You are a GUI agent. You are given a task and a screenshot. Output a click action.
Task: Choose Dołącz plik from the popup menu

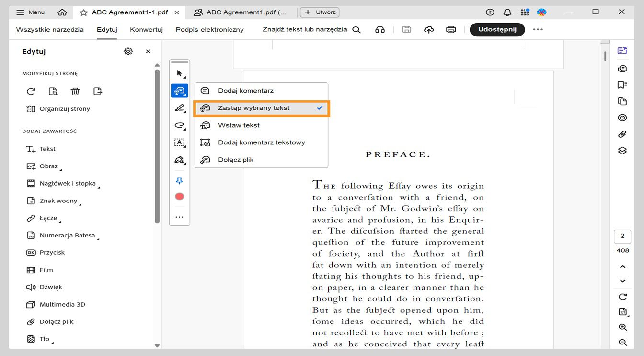261,160
